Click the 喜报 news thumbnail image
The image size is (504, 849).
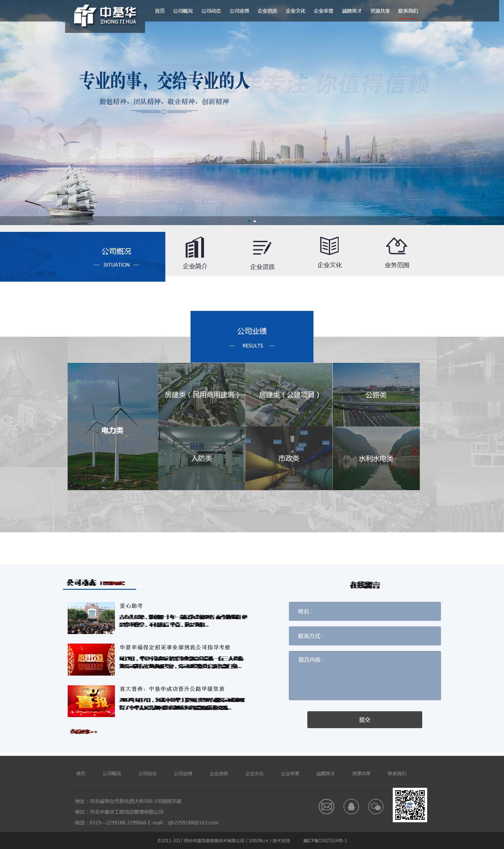coord(91,701)
